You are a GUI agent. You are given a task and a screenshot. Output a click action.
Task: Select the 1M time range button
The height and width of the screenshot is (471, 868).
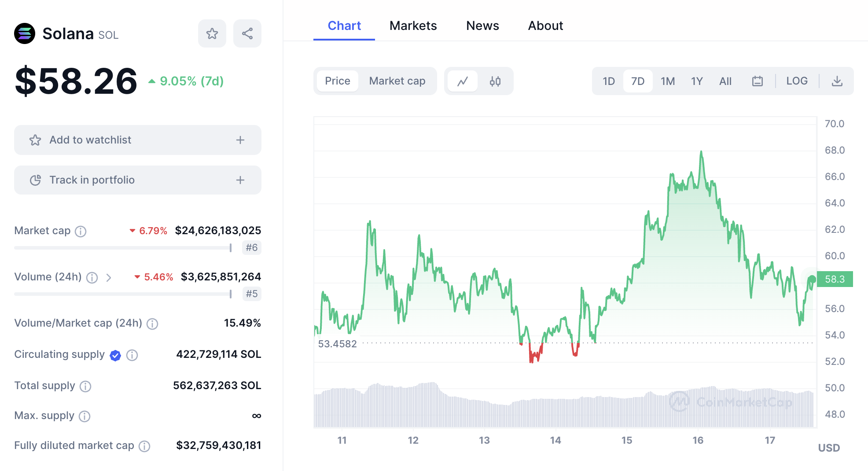coord(667,81)
